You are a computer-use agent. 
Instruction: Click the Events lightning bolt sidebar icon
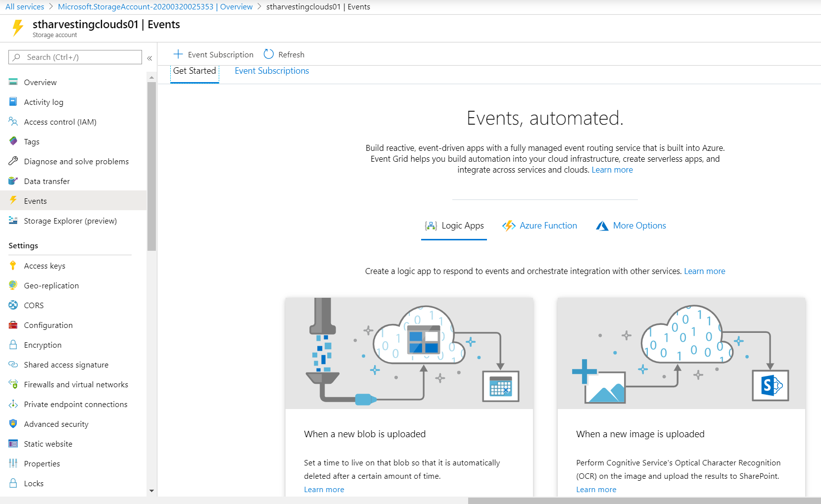tap(13, 200)
